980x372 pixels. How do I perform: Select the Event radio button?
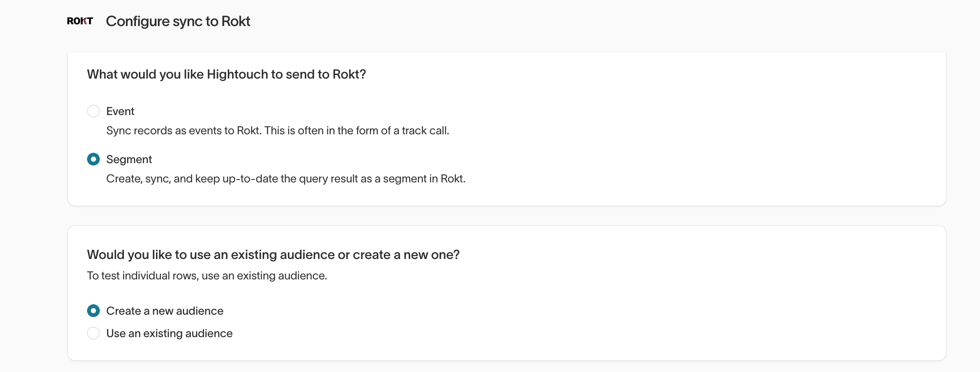click(93, 111)
